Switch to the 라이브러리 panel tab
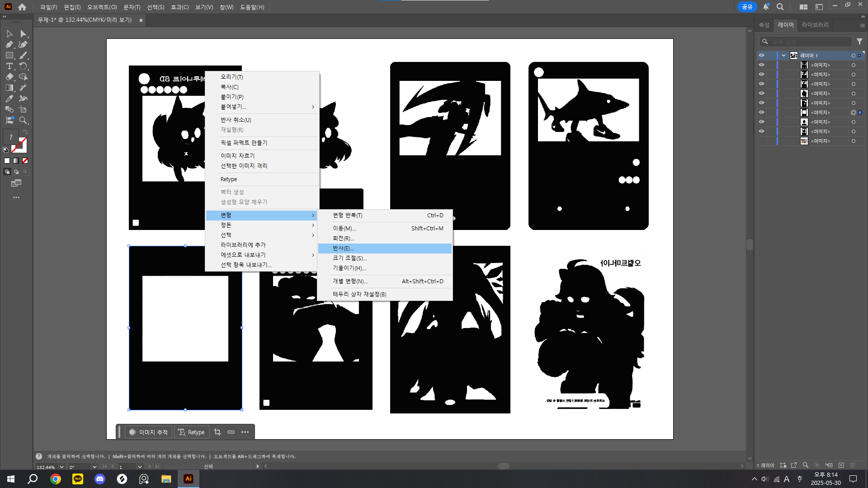Viewport: 868px width, 488px height. 815,25
